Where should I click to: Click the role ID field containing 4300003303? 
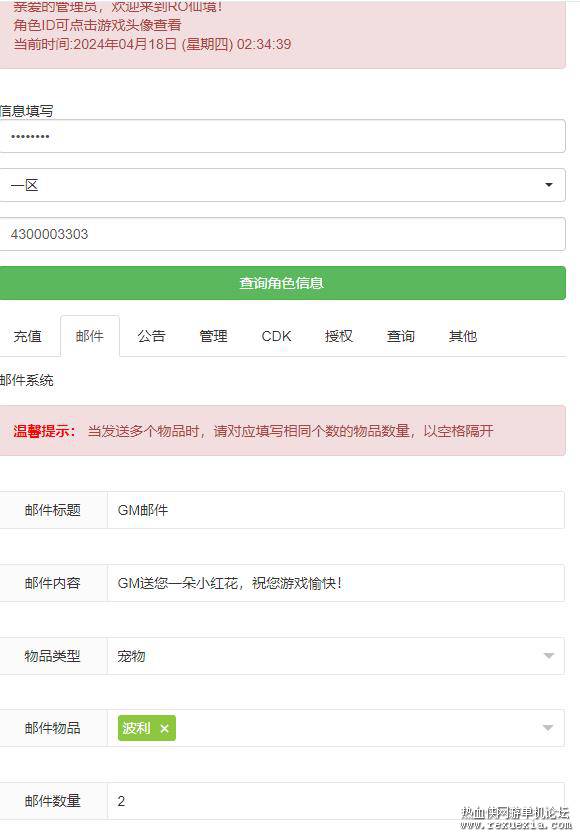282,234
